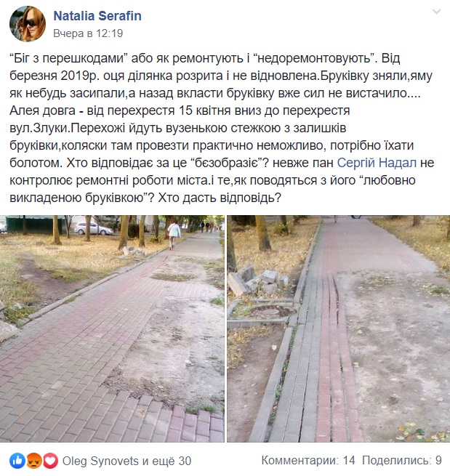
Task: Show who reacted: Oleg Synovets и ещё 30
Action: 127,461
